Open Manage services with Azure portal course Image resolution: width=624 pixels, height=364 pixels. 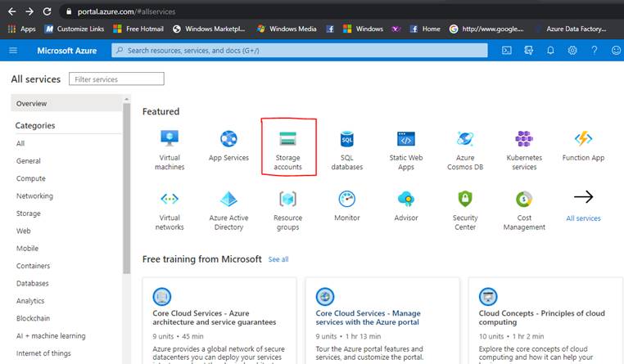click(x=369, y=317)
